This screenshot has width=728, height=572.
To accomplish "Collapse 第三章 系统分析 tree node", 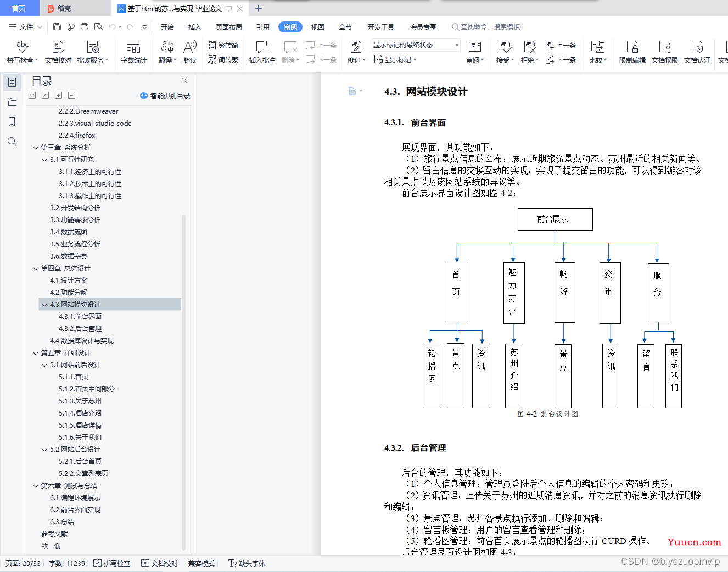I will pyautogui.click(x=36, y=148).
